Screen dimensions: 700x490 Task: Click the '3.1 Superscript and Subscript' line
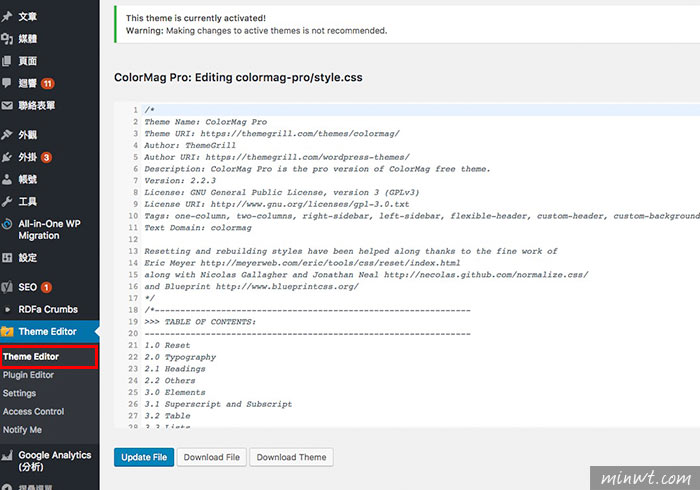pyautogui.click(x=218, y=404)
